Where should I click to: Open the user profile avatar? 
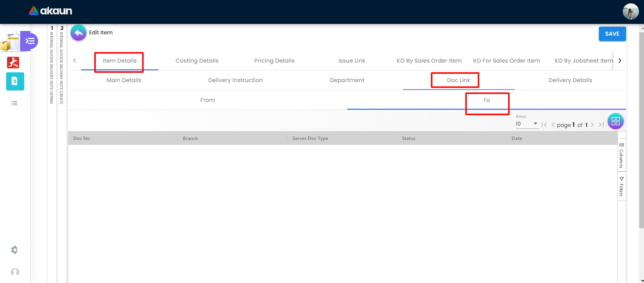coord(631,11)
